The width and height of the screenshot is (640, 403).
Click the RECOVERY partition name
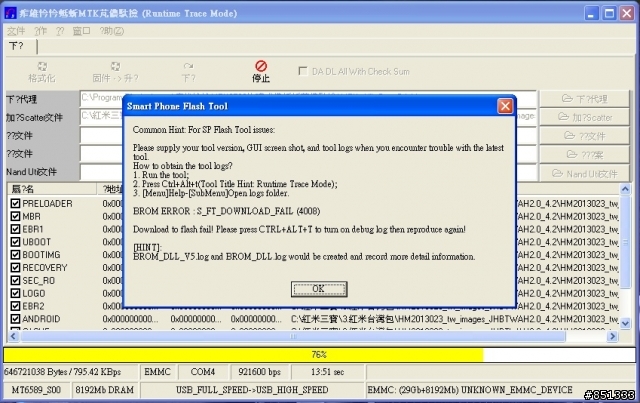point(44,267)
